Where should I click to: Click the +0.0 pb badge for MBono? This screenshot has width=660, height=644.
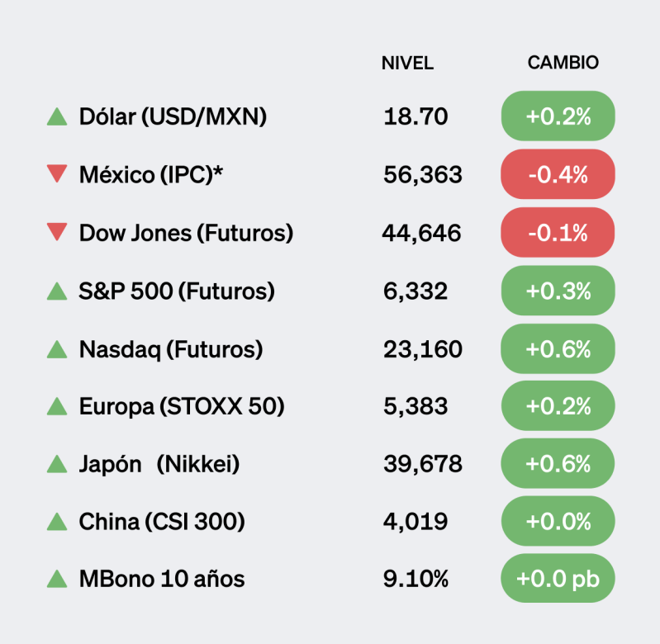[x=558, y=580]
